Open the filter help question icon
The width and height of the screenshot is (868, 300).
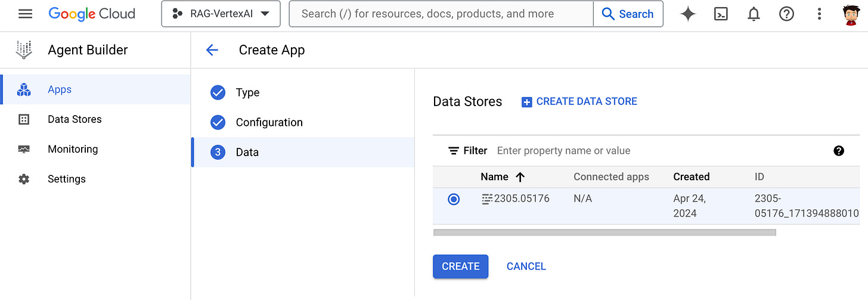[x=839, y=151]
